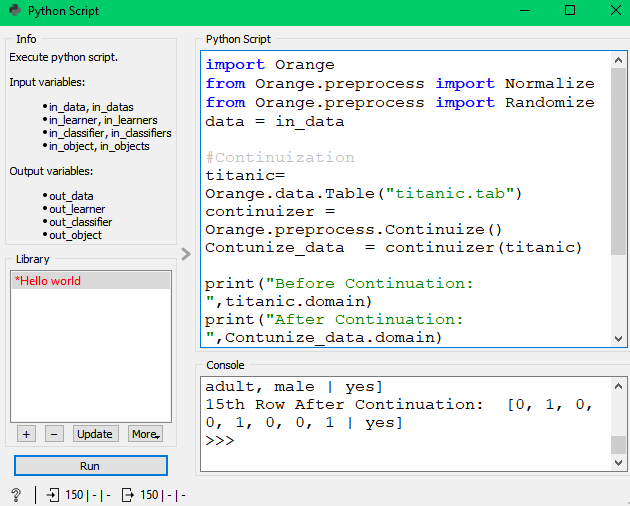Click the '15th Row After Continuation' console text
The height and width of the screenshot is (506, 630).
(344, 404)
